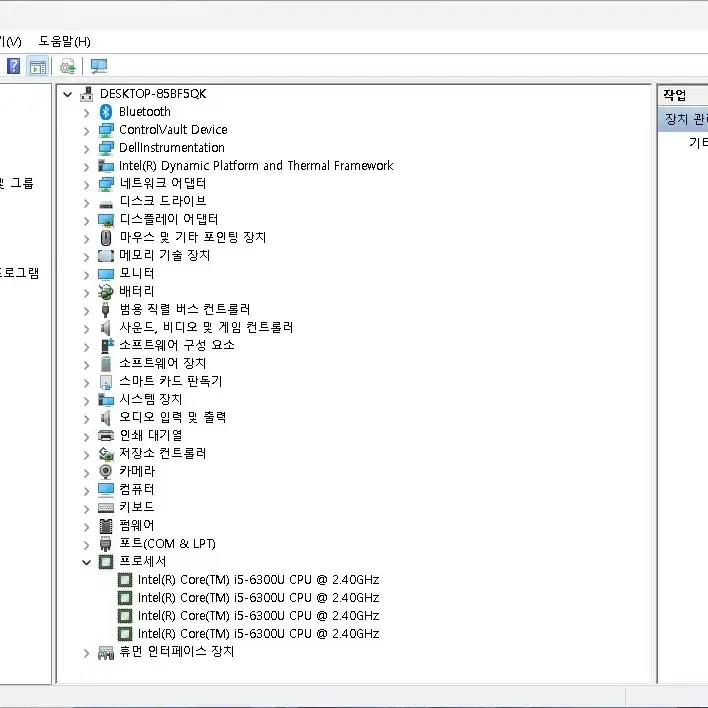Click the mouse icon for 마우스 및 기타 포인팅 장치
The width and height of the screenshot is (708, 708).
coord(106,238)
